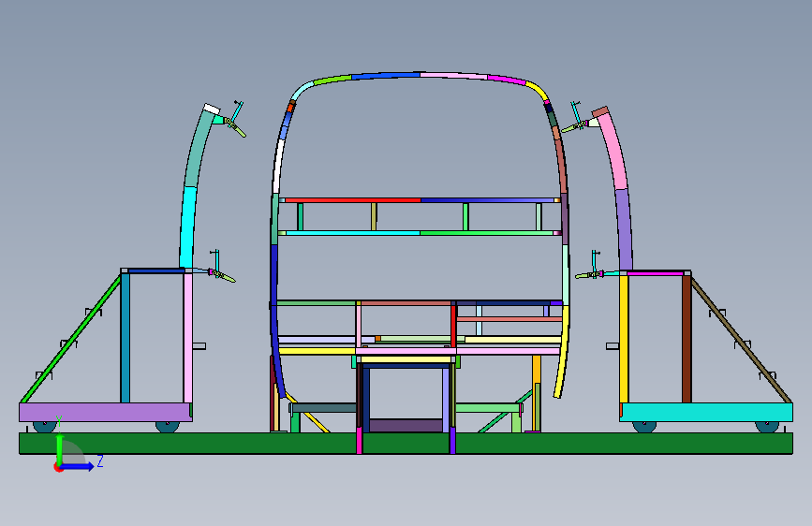Select the red horizontal beam in upper frame

tap(353, 200)
